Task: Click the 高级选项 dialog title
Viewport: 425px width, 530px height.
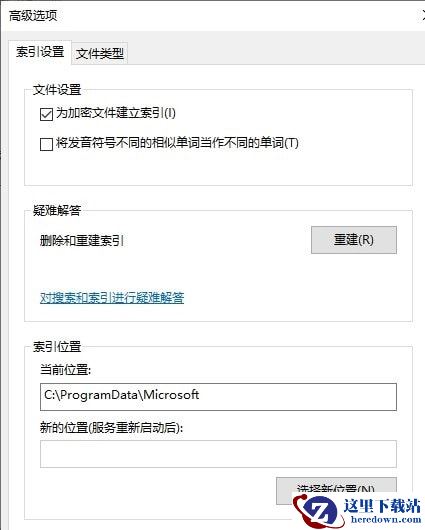Action: 33,16
